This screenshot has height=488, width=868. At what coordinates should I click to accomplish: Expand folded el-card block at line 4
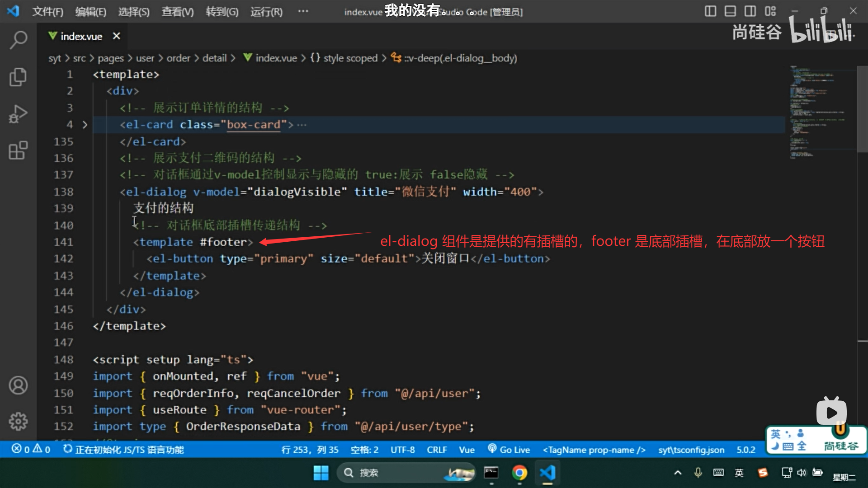click(x=85, y=125)
